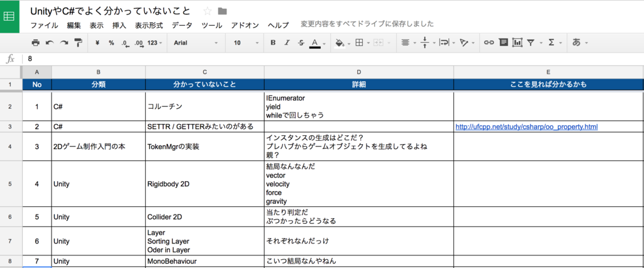Select column D header

coord(359,72)
